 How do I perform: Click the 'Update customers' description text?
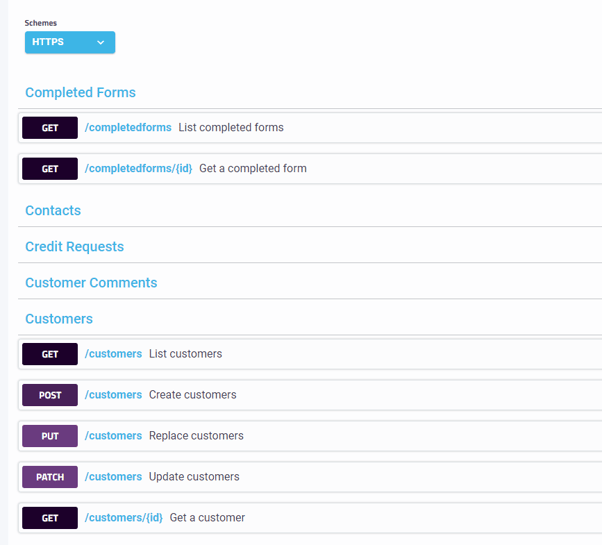194,477
